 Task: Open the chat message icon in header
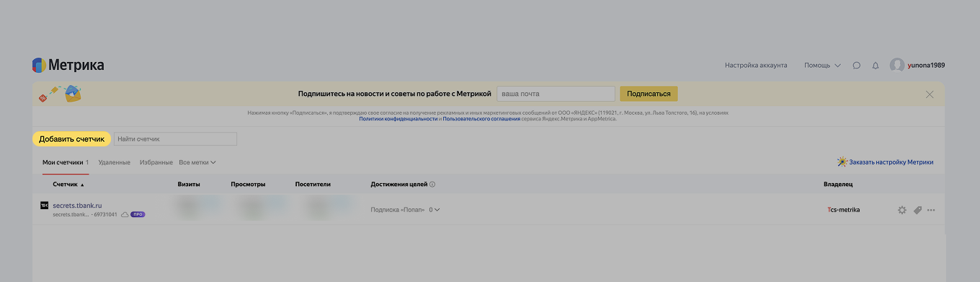tap(857, 65)
